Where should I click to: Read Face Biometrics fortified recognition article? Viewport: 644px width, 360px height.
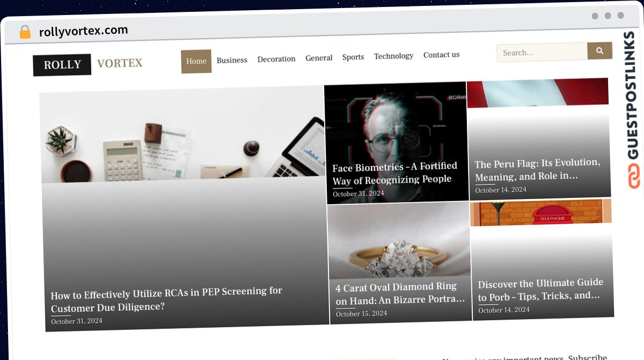(x=394, y=173)
